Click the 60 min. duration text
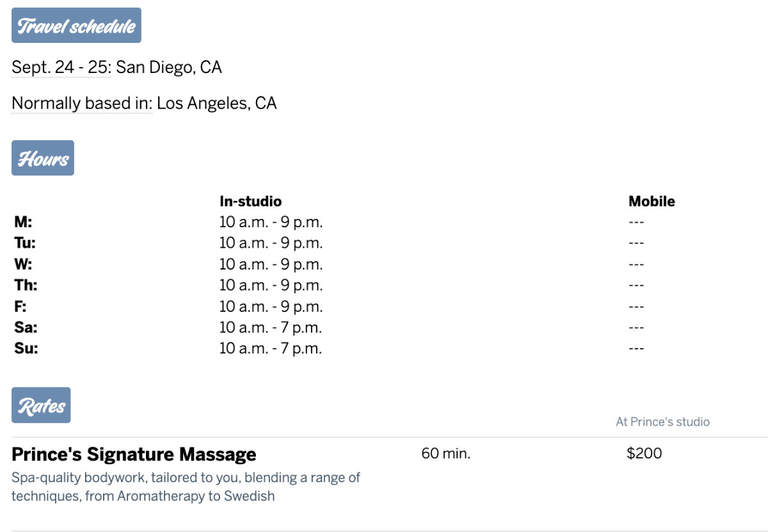 pyautogui.click(x=446, y=454)
